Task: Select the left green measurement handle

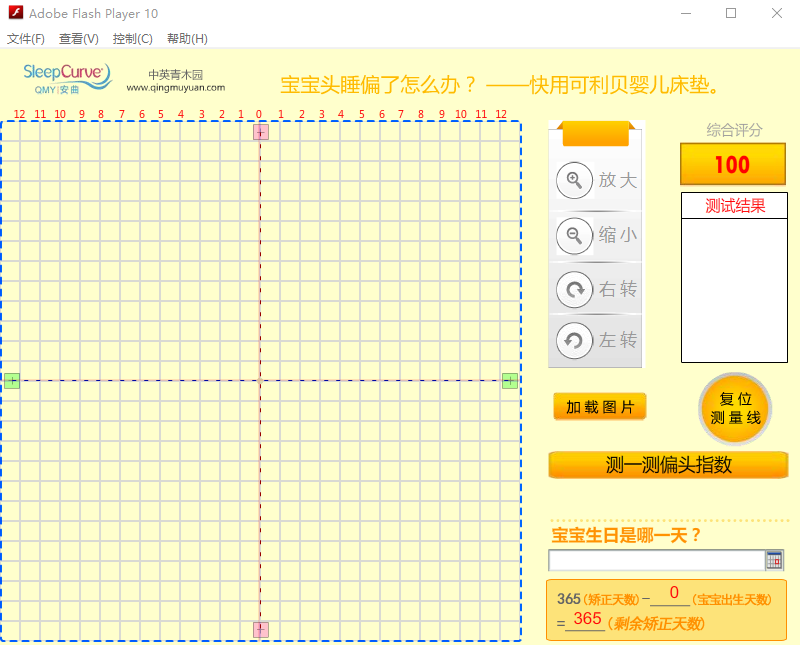Action: click(12, 381)
